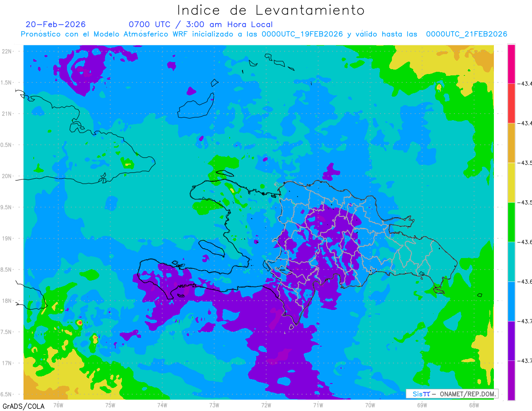Click the Pronóstico con el Modelo WRF line
This screenshot has height=411, width=532.
pyautogui.click(x=264, y=34)
